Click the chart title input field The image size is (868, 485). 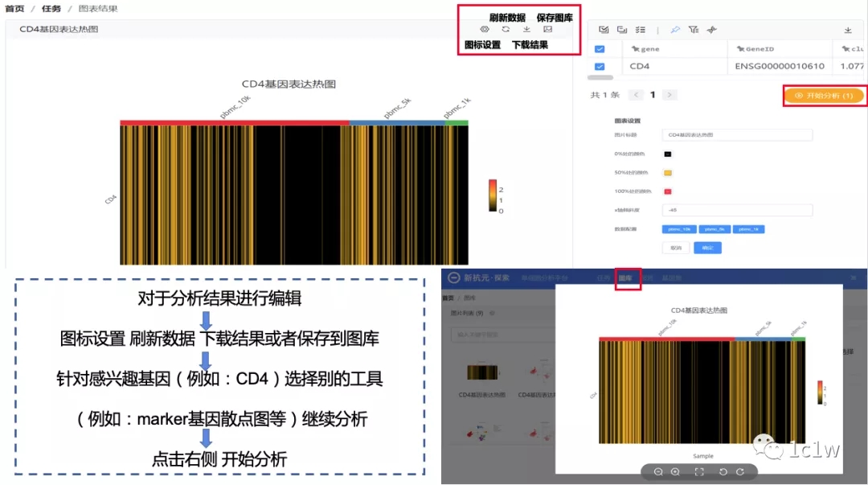tap(737, 135)
